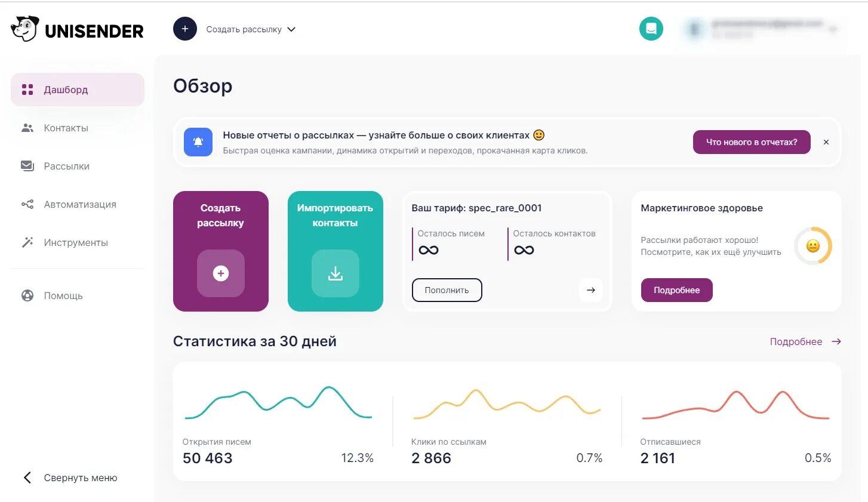Click the blue bell notification icon
Image resolution: width=868 pixels, height=502 pixels.
point(198,142)
